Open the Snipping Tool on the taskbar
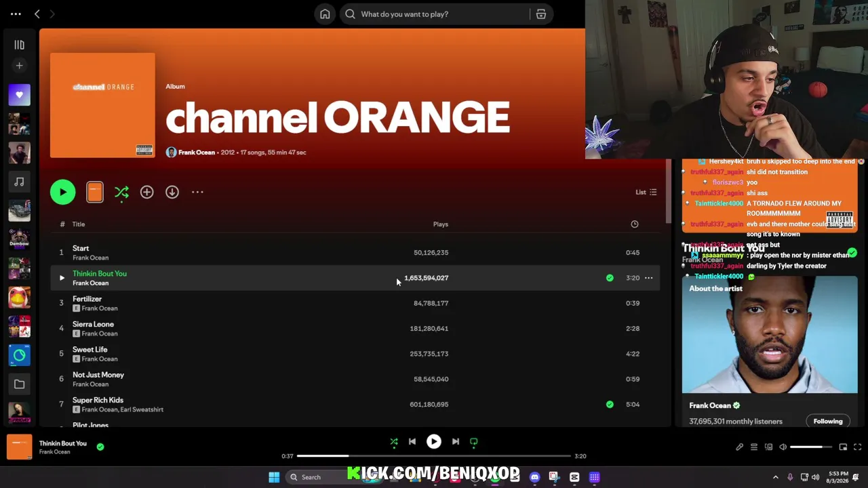Viewport: 868px width, 488px height. coord(554,477)
